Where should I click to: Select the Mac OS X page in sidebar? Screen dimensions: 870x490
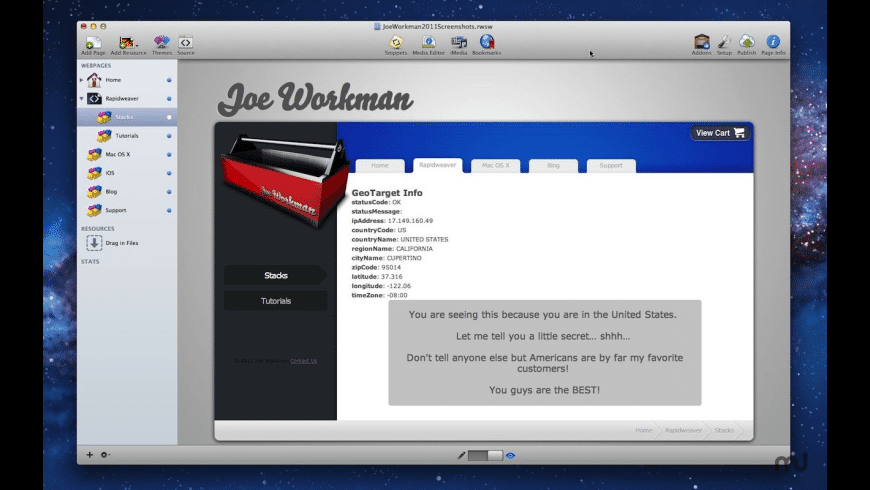pyautogui.click(x=127, y=154)
